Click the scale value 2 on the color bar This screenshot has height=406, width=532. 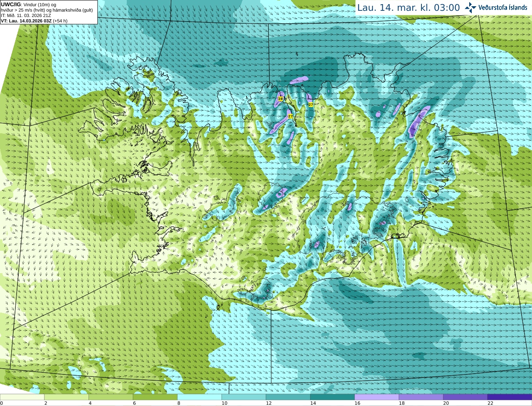46,403
